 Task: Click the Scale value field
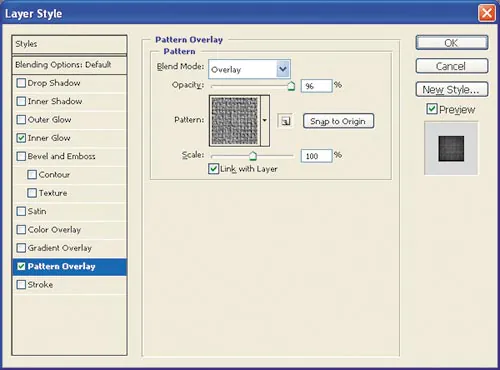click(316, 156)
